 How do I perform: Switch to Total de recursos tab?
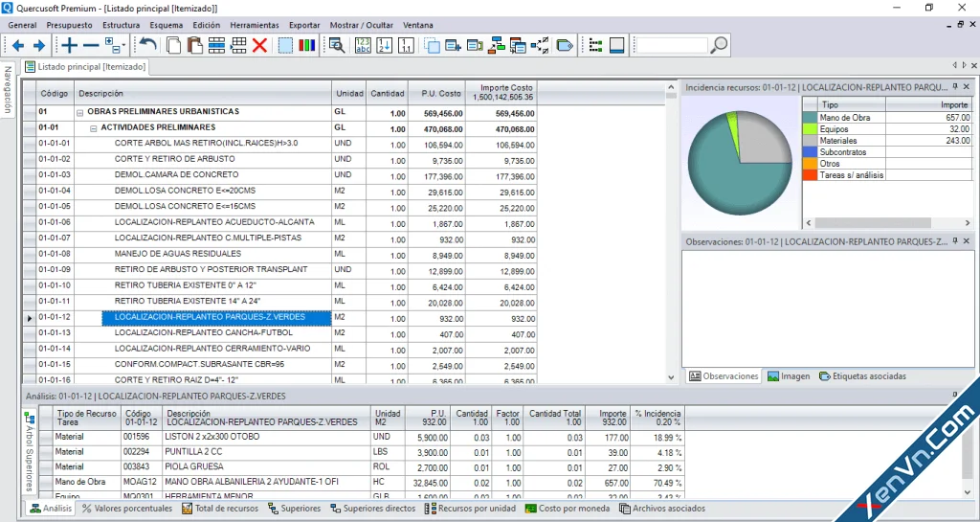pyautogui.click(x=220, y=509)
